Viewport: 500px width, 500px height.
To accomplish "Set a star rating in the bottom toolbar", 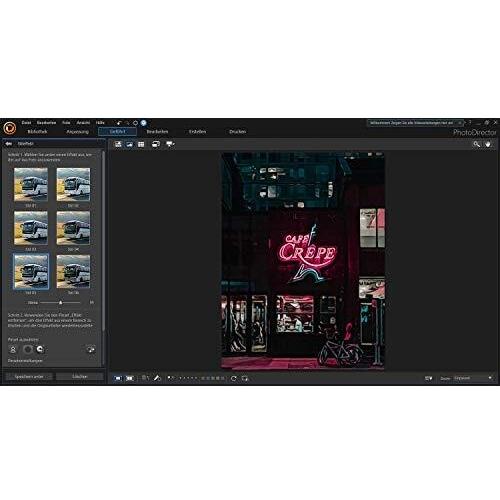I will point(188,378).
